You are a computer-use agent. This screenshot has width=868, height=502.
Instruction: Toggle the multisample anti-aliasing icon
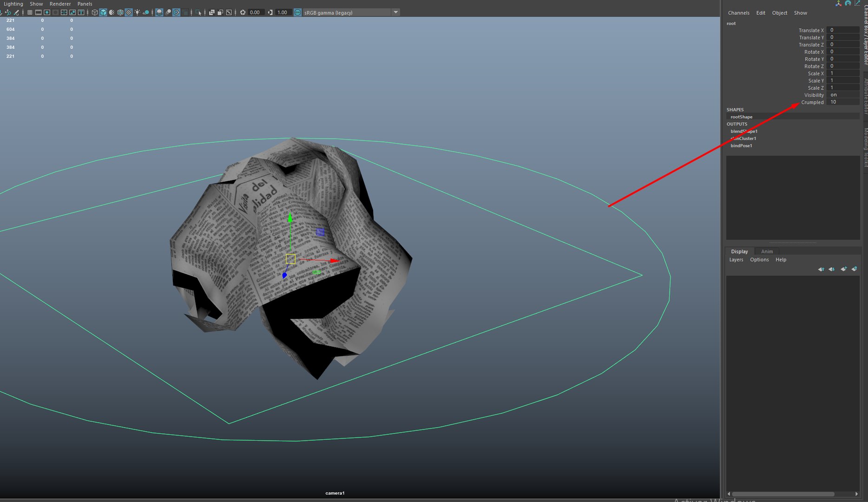pyautogui.click(x=177, y=13)
